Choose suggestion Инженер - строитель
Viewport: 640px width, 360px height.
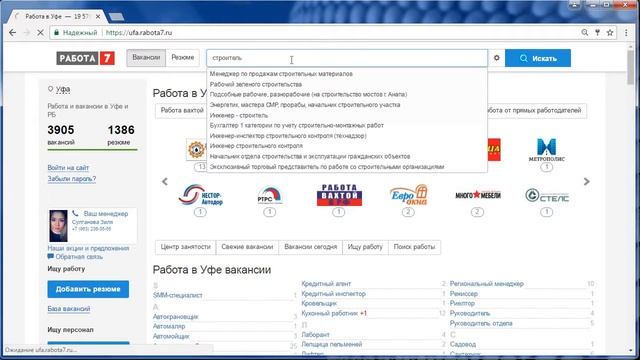tap(239, 116)
